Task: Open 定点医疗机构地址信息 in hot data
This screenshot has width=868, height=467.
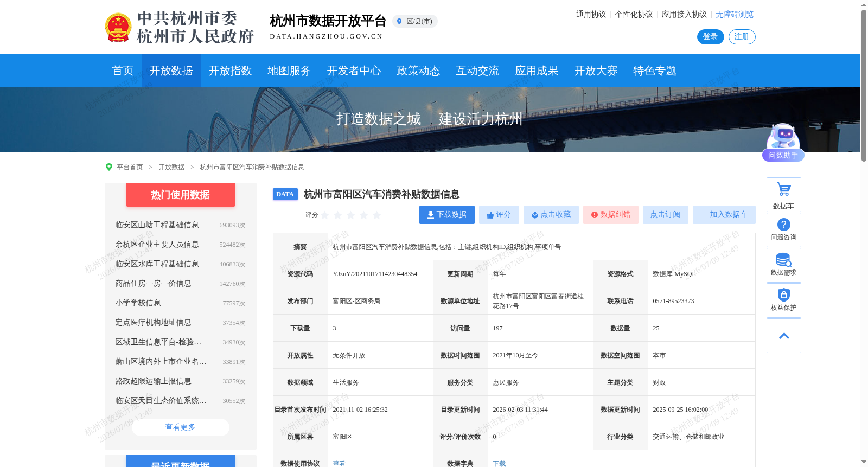Action: click(x=153, y=323)
